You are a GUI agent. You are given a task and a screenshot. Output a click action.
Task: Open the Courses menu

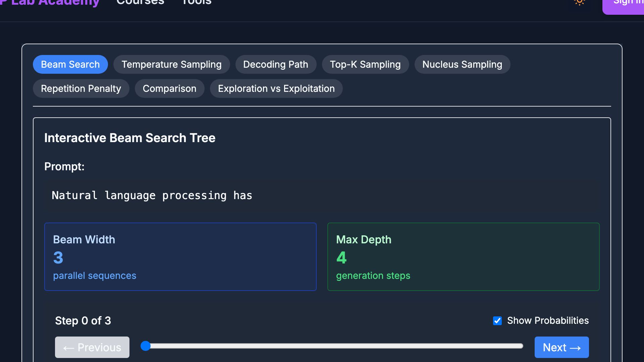pyautogui.click(x=140, y=2)
